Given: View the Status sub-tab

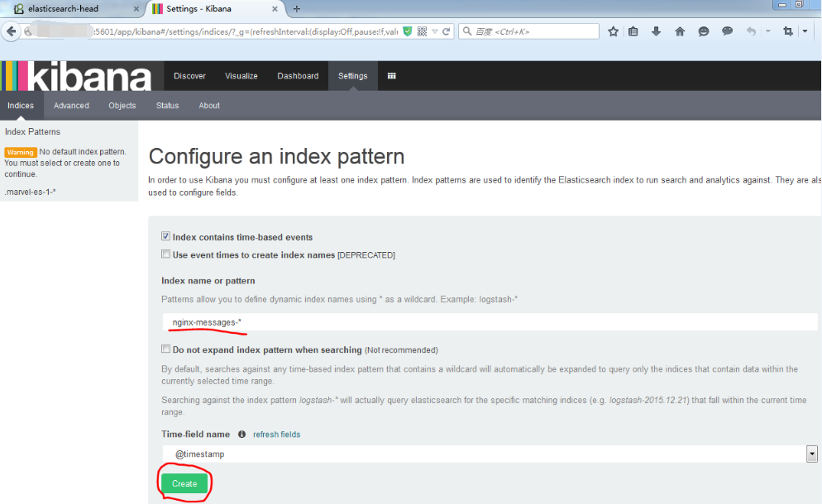Looking at the screenshot, I should point(167,105).
